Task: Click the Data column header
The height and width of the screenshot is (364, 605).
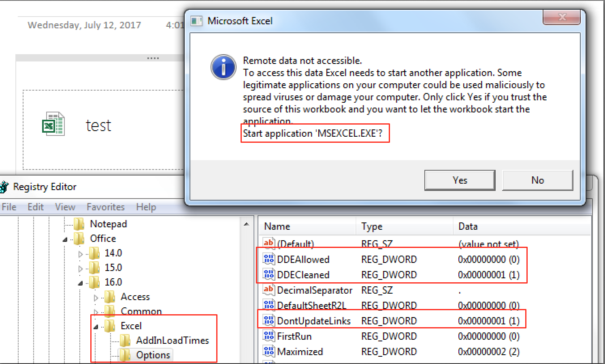Action: [468, 226]
